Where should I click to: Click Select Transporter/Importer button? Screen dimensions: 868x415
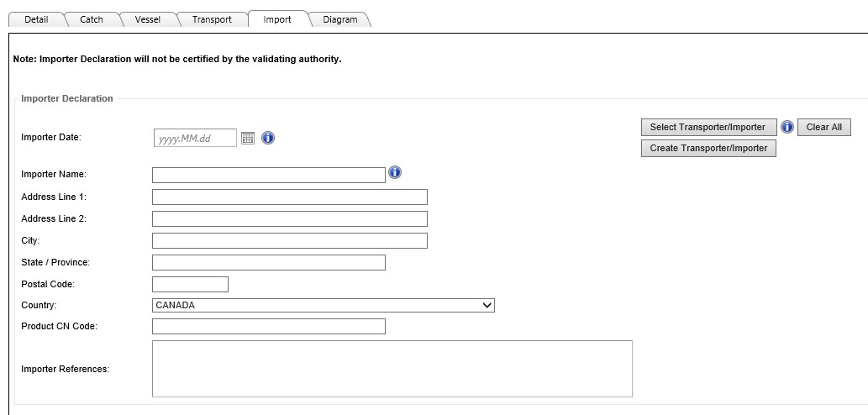pos(708,127)
